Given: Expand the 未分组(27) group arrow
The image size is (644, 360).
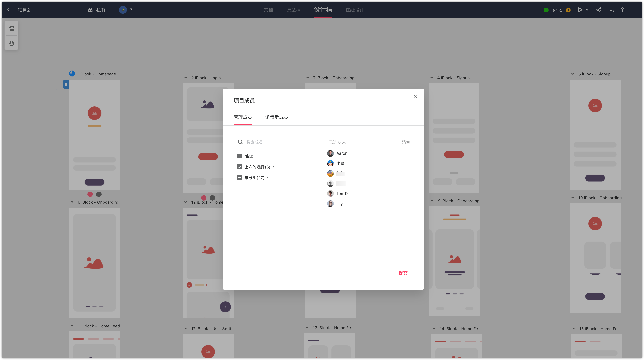Looking at the screenshot, I should tap(267, 177).
